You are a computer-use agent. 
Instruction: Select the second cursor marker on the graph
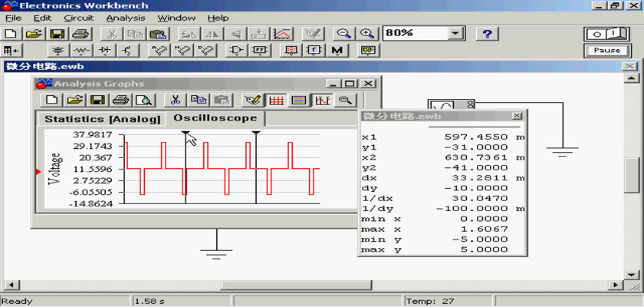(x=256, y=133)
